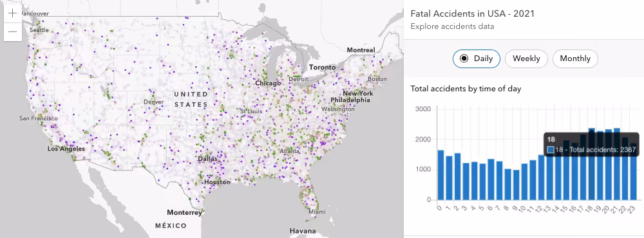Click the 'Fatal Accidents in USA - 2021' title
Viewport: 644px width, 238px height.
472,14
